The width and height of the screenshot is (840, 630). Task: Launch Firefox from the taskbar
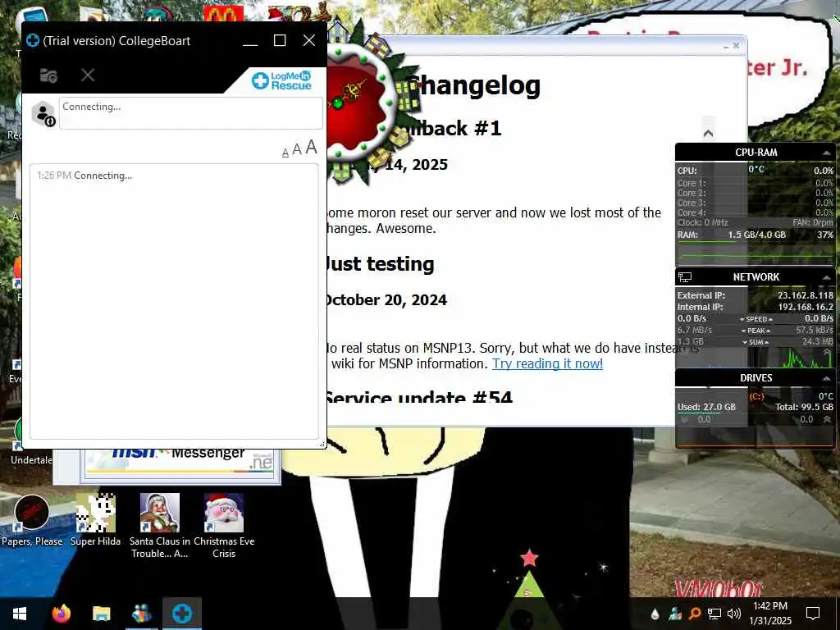(x=61, y=614)
